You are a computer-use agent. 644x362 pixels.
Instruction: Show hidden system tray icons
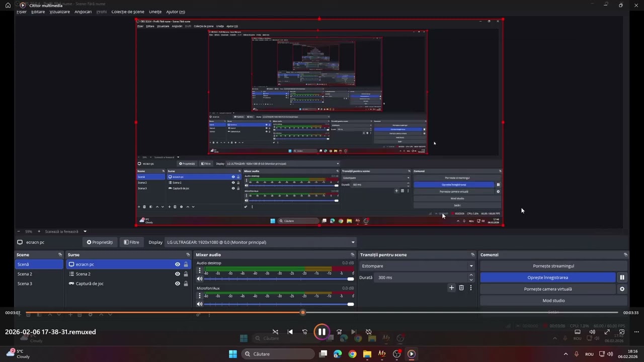(566, 354)
